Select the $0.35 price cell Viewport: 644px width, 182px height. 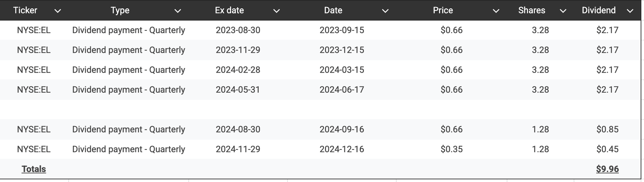coord(451,149)
